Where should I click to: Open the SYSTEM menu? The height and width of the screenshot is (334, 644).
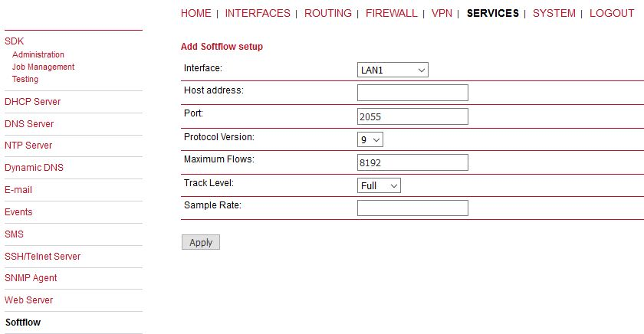[554, 13]
